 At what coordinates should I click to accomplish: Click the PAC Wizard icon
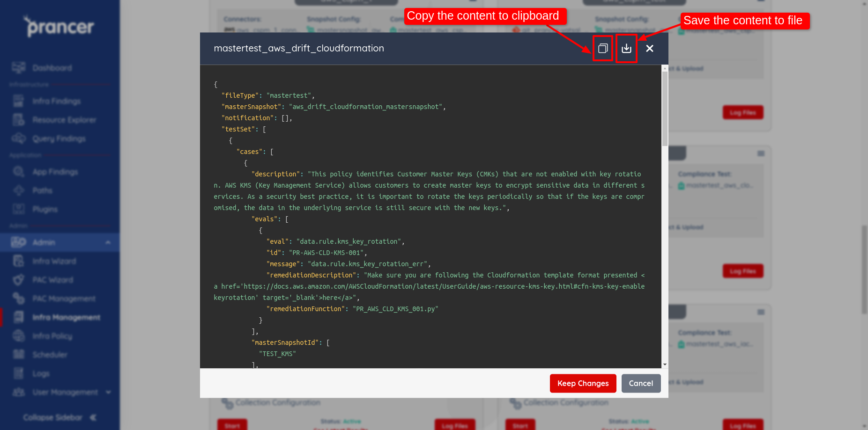click(x=19, y=280)
